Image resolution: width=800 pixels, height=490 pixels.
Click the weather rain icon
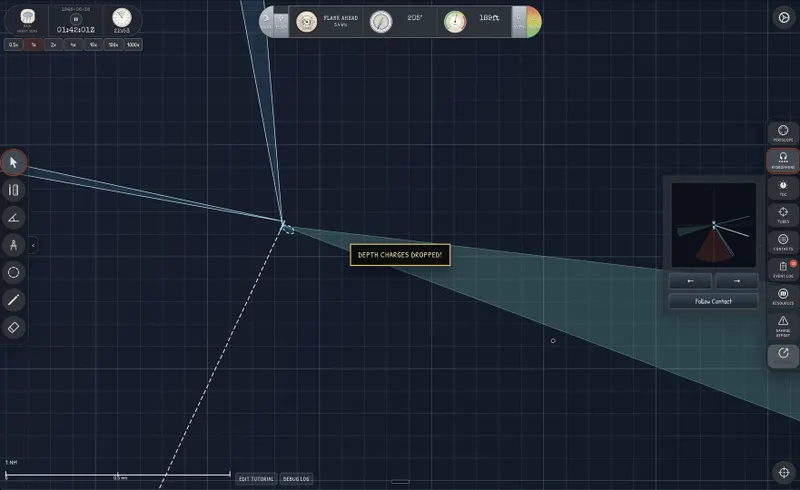coord(27,17)
